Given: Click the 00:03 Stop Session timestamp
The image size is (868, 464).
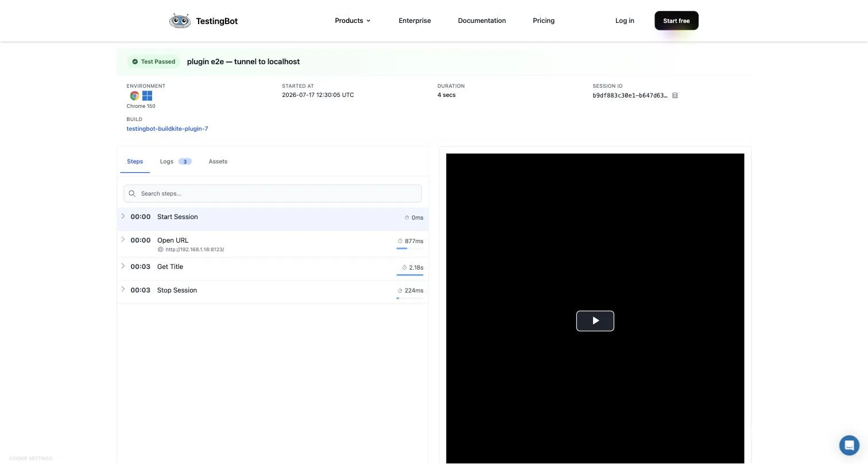Looking at the screenshot, I should click(x=140, y=290).
